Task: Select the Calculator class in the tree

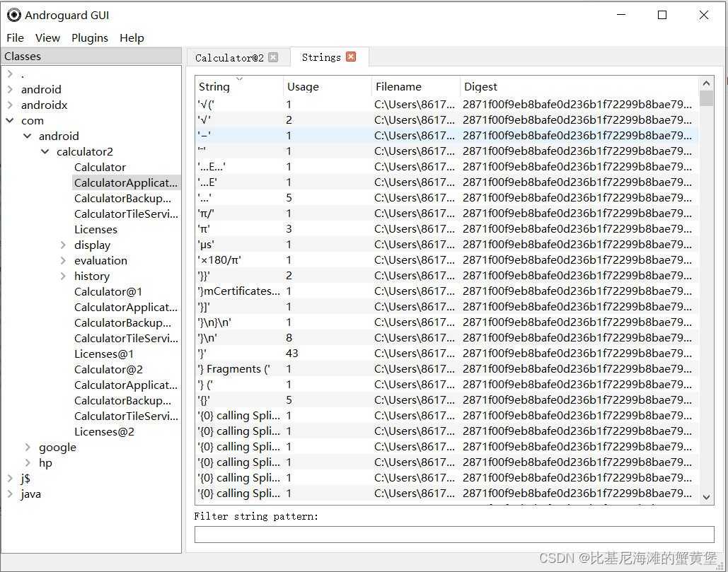Action: click(x=100, y=167)
